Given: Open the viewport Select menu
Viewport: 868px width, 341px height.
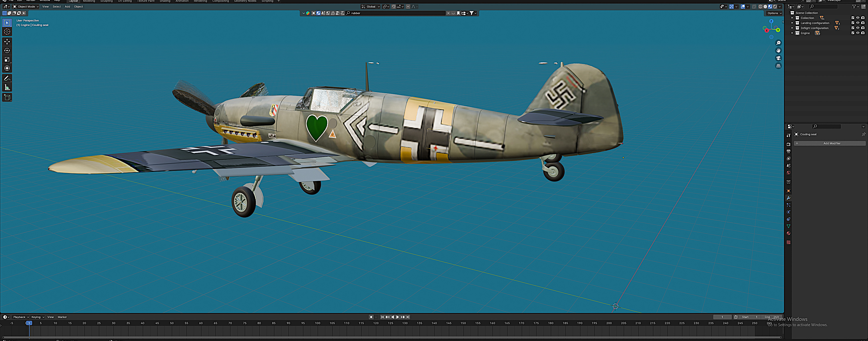Looking at the screenshot, I should click(x=57, y=7).
